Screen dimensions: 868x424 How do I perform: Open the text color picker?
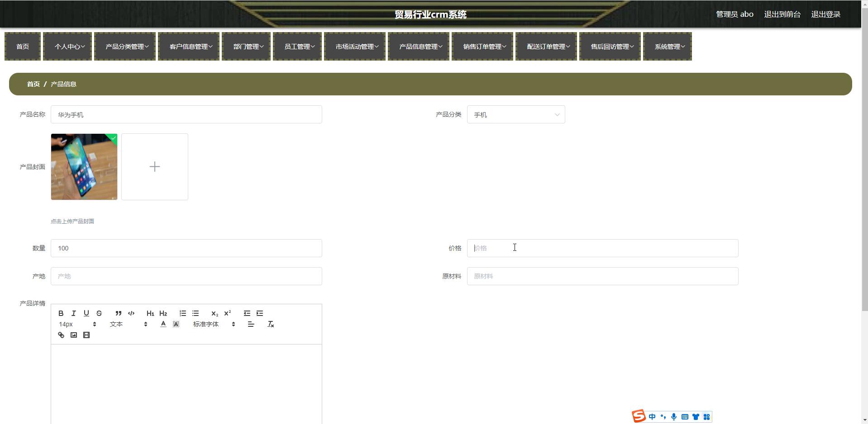163,324
